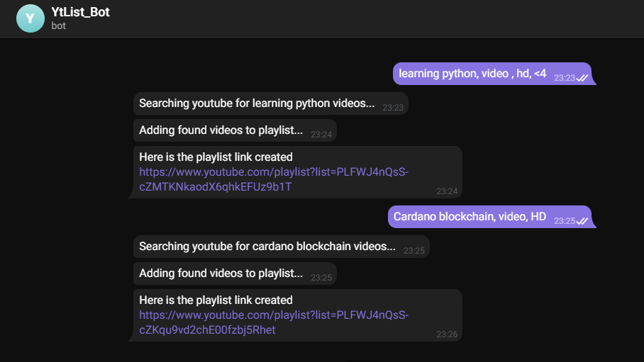Viewport: 644px width, 362px height.
Task: Click the 23:25 timestamp on the searching cardano message
Action: 414,251
